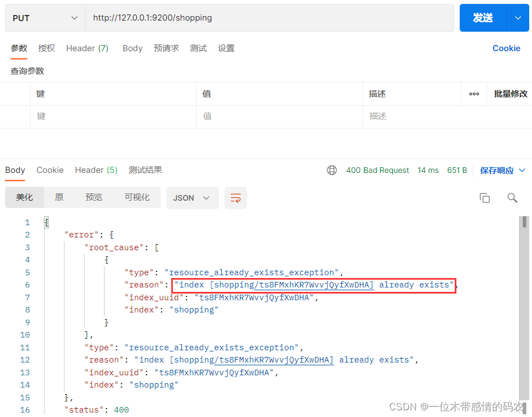The height and width of the screenshot is (417, 532).
Task: Open the request Body tab
Action: [x=132, y=48]
